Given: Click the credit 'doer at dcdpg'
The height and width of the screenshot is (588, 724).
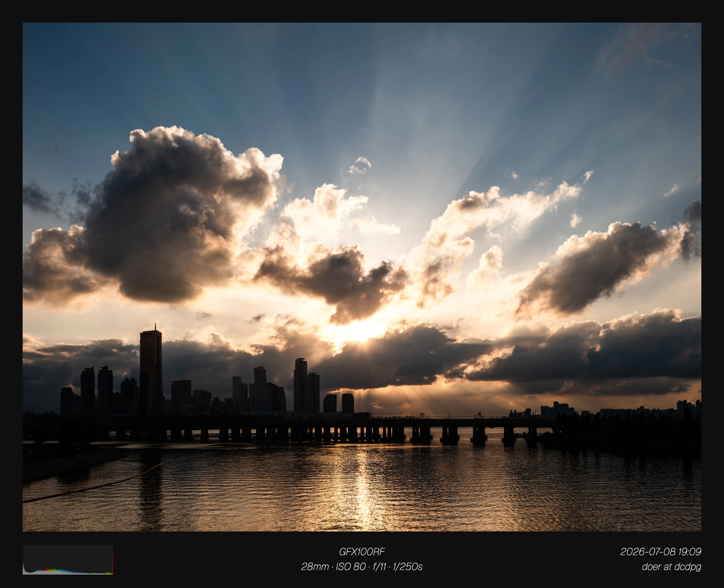Looking at the screenshot, I should 671,567.
